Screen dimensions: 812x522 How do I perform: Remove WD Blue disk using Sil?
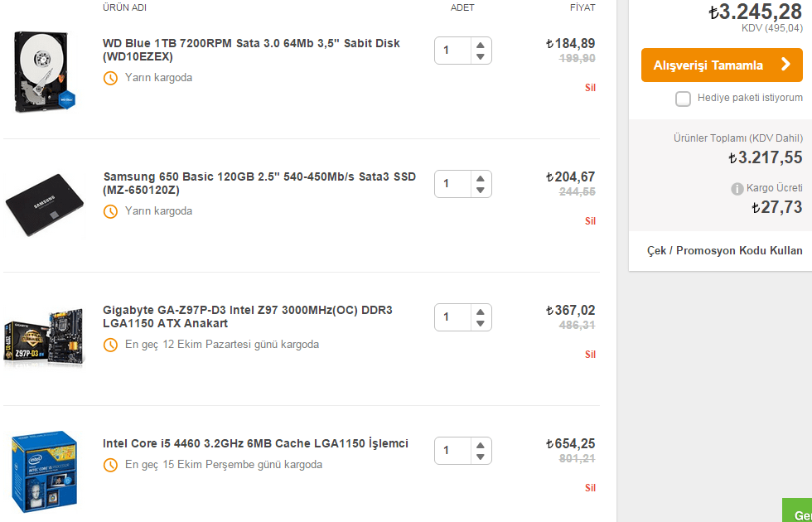click(x=590, y=88)
